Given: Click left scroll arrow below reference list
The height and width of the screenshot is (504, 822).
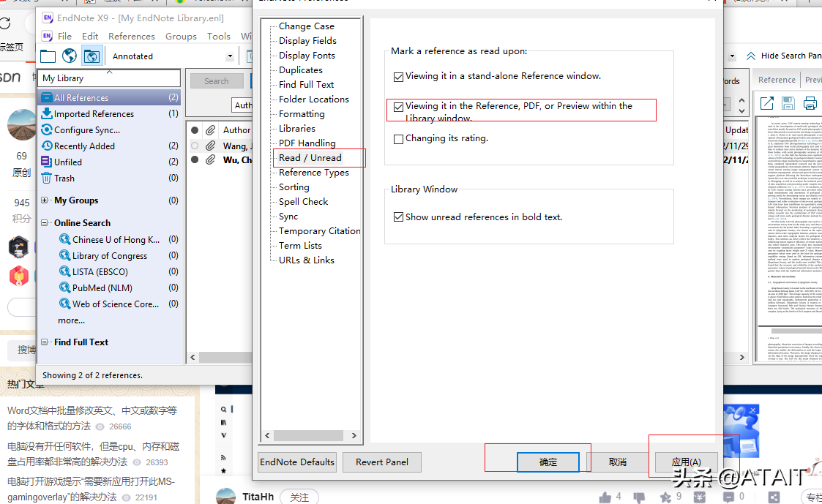Looking at the screenshot, I should coord(193,357).
